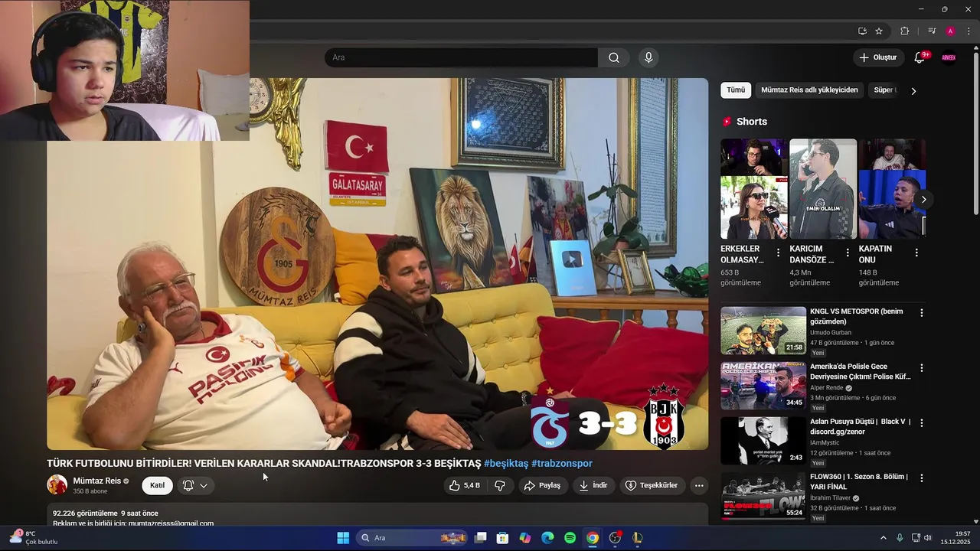Install app icon in address bar
The height and width of the screenshot is (551, 980).
(x=862, y=31)
